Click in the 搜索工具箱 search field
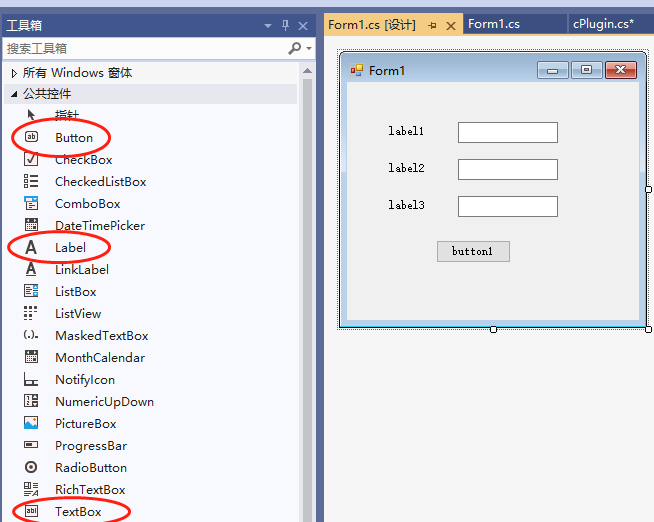This screenshot has width=654, height=522. pos(144,48)
